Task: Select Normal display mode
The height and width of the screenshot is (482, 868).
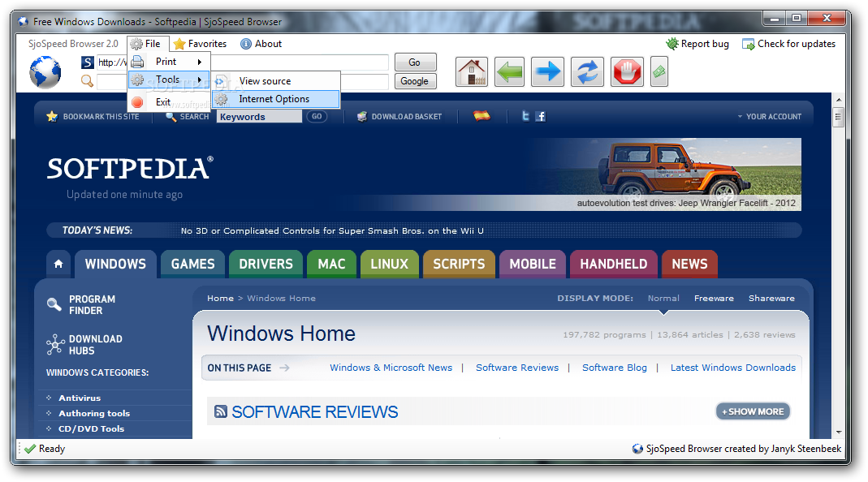Action: click(663, 299)
